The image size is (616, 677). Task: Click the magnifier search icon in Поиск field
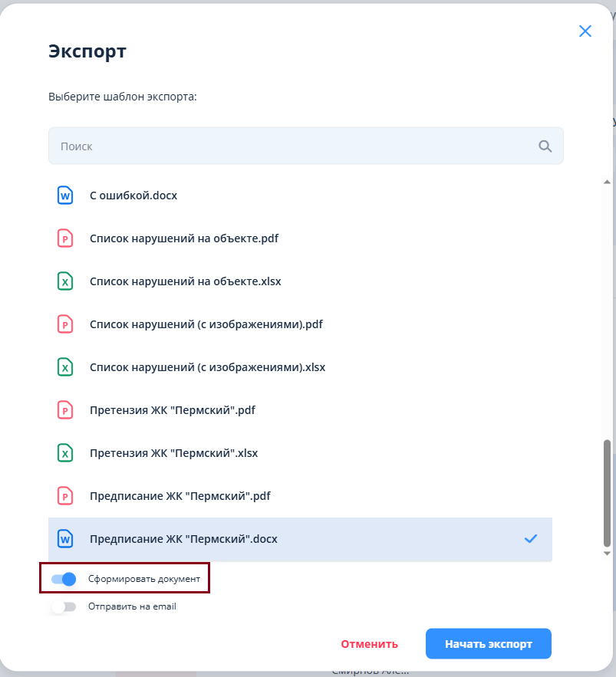pos(545,146)
